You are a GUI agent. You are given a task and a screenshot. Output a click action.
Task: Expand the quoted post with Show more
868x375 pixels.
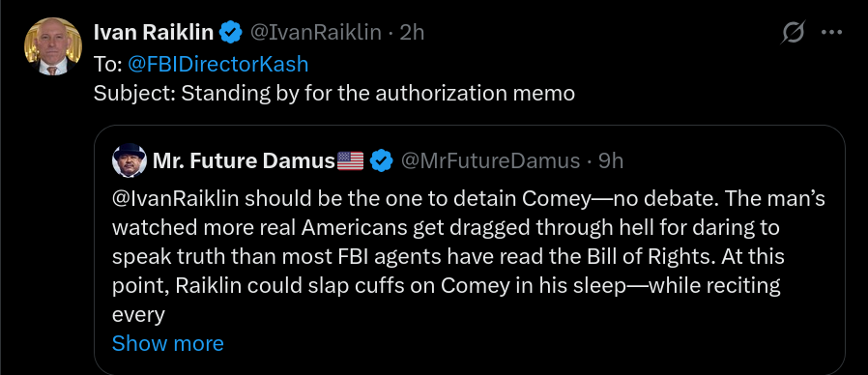tap(168, 343)
